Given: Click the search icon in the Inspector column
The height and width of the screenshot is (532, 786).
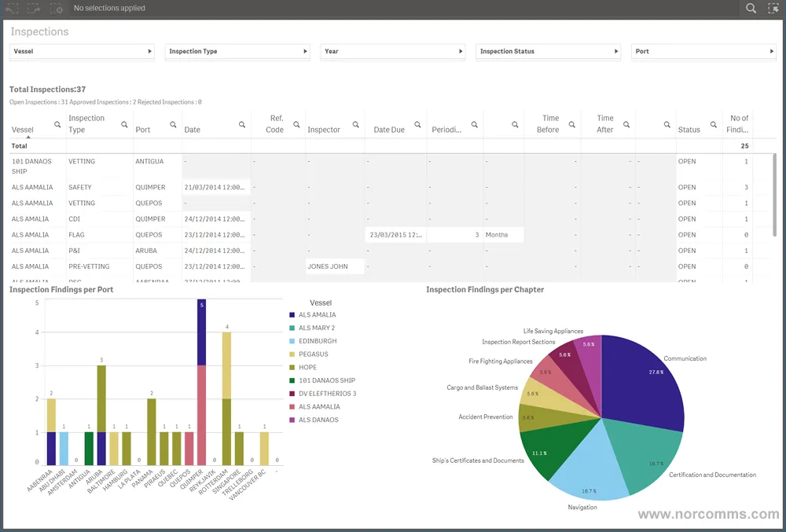Looking at the screenshot, I should [356, 124].
